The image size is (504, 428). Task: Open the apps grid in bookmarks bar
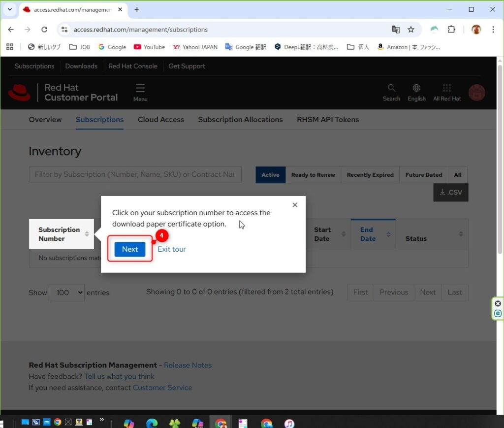click(x=10, y=47)
